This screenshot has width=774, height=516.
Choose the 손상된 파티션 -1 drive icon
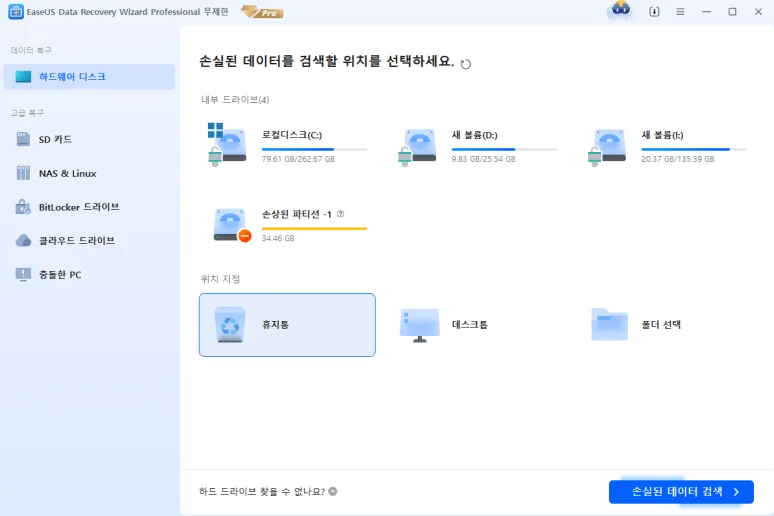[x=230, y=224]
